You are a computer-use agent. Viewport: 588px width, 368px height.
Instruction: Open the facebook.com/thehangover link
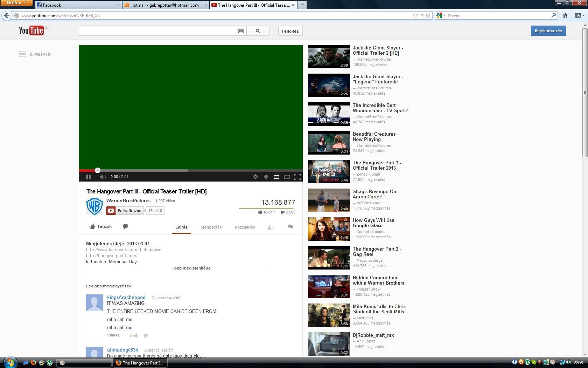point(124,250)
